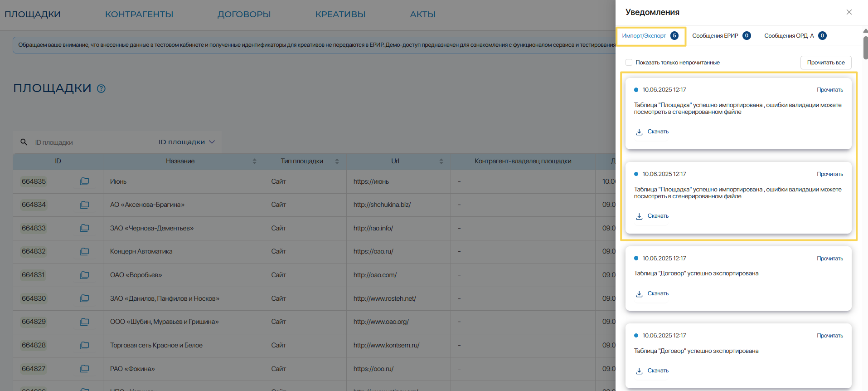The image size is (868, 391).
Task: Open the Сообщения ОРД-А tab
Action: tap(795, 36)
